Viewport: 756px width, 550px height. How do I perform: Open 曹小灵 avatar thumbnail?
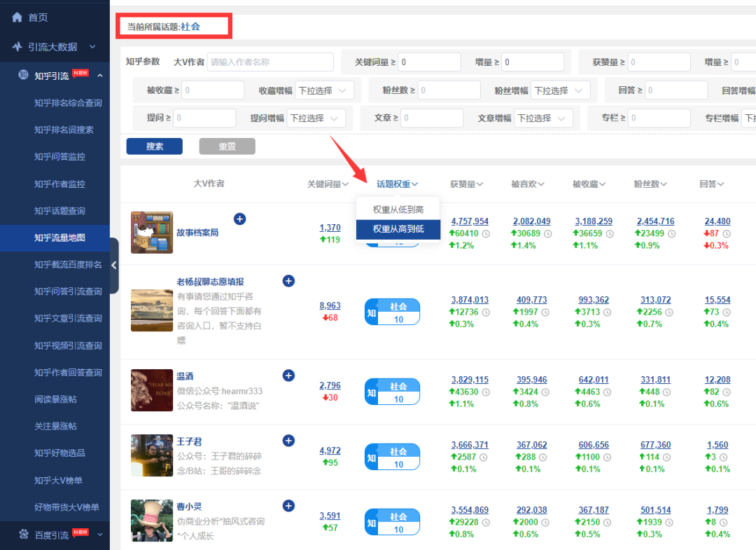click(x=152, y=521)
